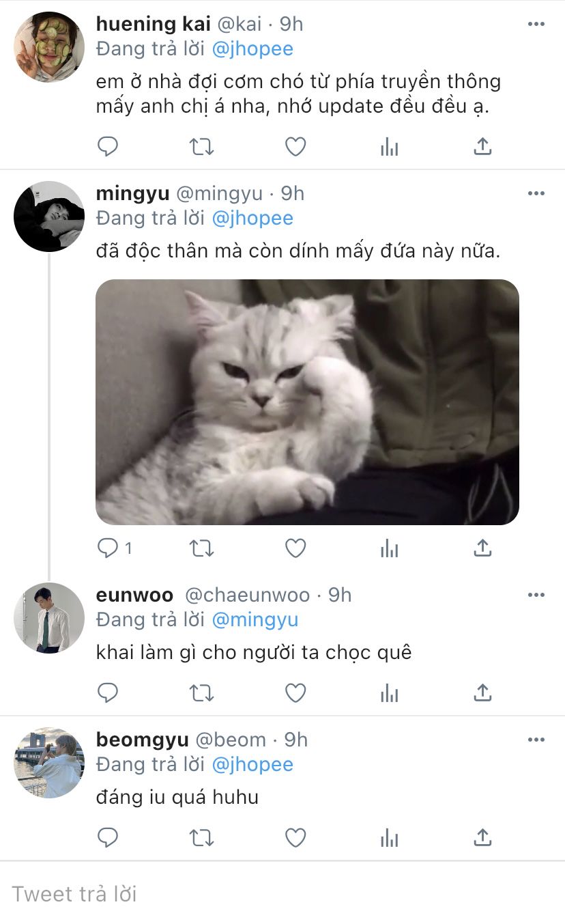Open the @jhopee mention under beomgyu
This screenshot has height=924, width=565.
coord(252,764)
